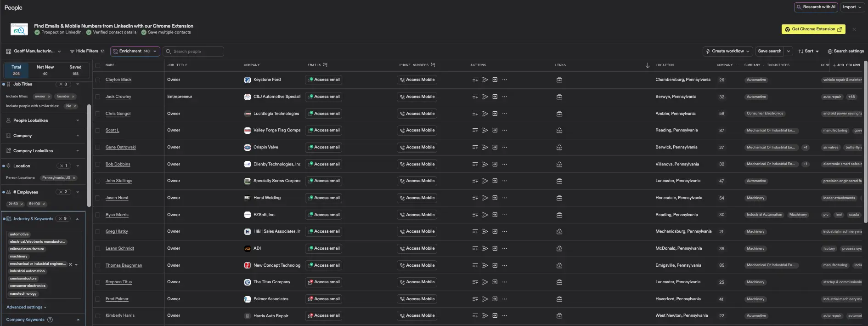Collapse the Industry & Keywords filter

click(x=77, y=219)
